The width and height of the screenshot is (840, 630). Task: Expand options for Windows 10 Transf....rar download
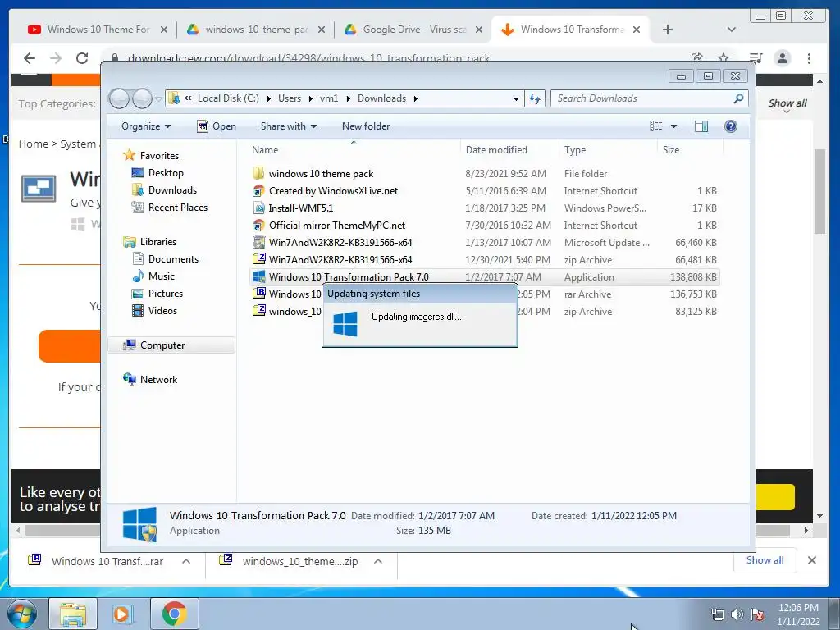[186, 561]
